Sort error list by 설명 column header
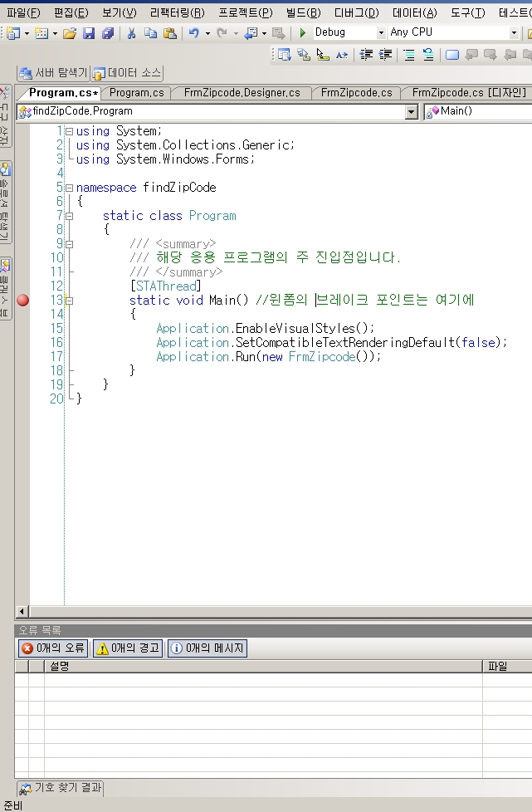Screen dimensions: 532x812 [263, 667]
